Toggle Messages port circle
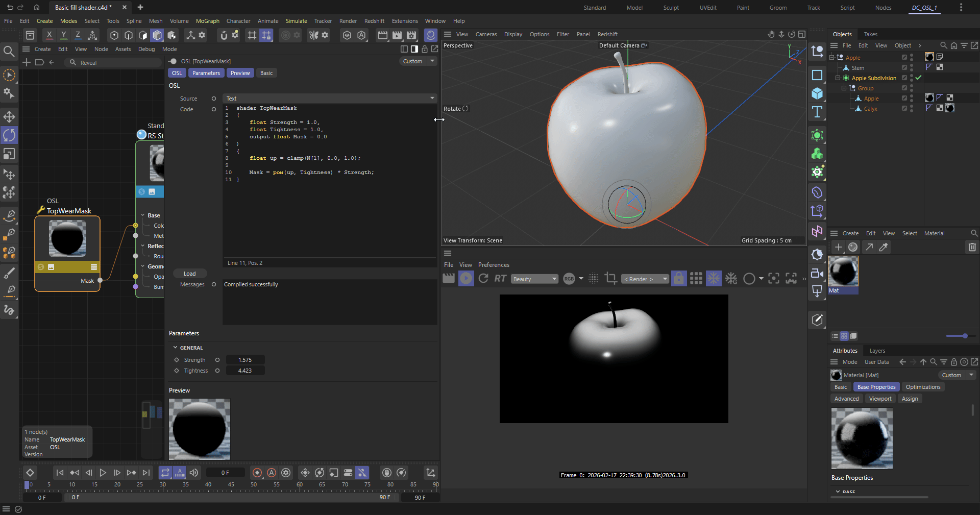 [x=214, y=284]
